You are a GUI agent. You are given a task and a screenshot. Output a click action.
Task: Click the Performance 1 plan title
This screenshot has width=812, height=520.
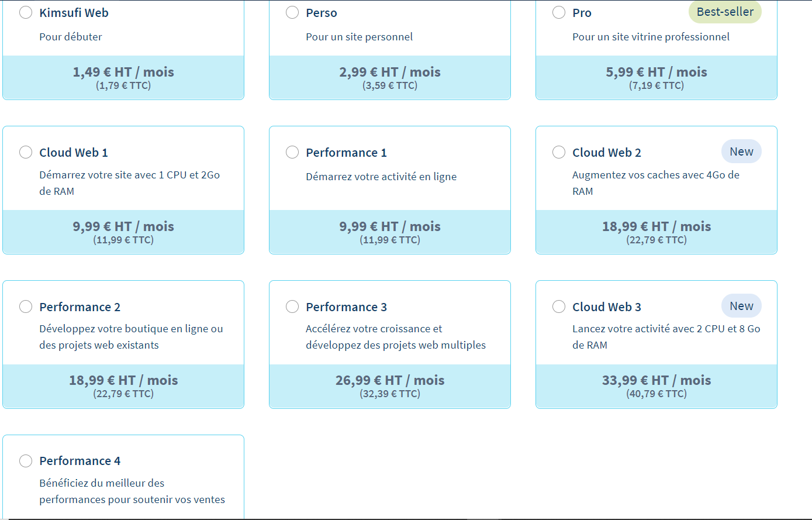point(346,153)
